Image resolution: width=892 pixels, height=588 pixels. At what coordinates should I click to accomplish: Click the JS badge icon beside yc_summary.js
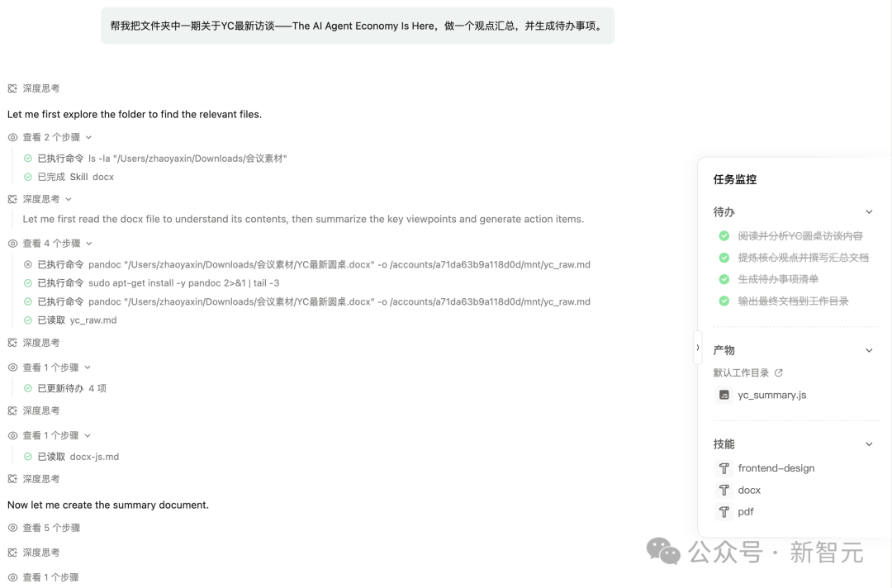(x=723, y=395)
